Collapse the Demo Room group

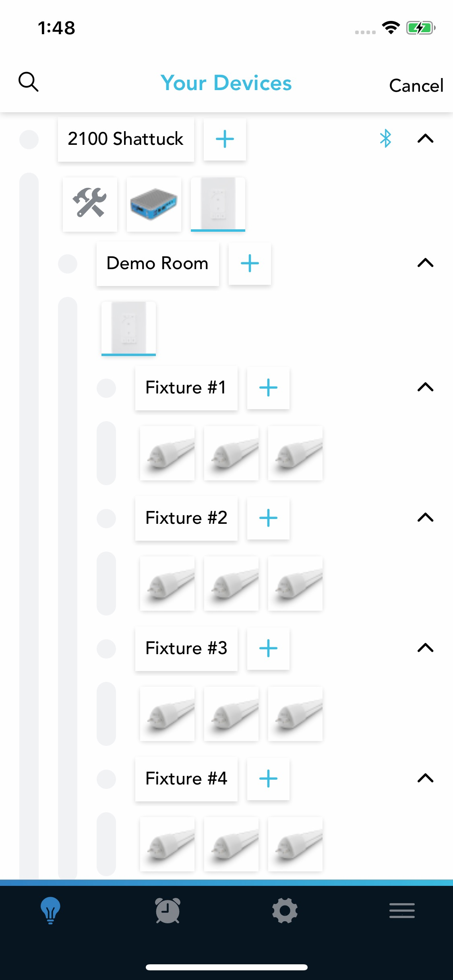click(x=425, y=263)
